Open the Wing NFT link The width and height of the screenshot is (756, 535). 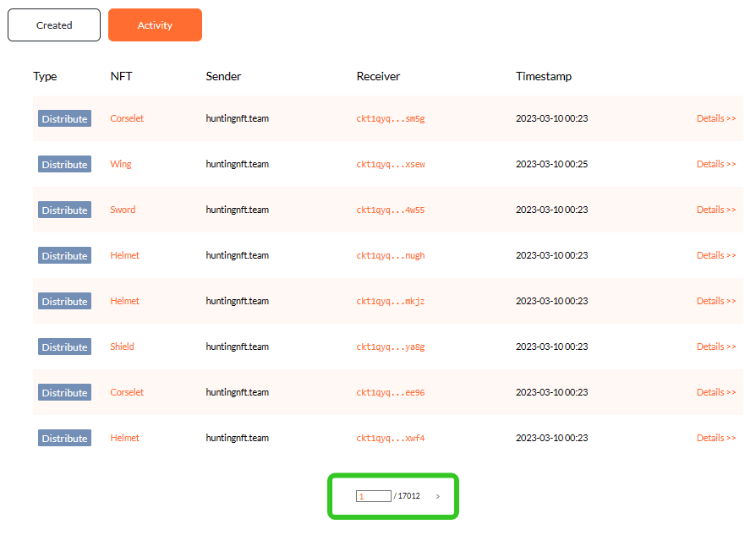coord(121,164)
